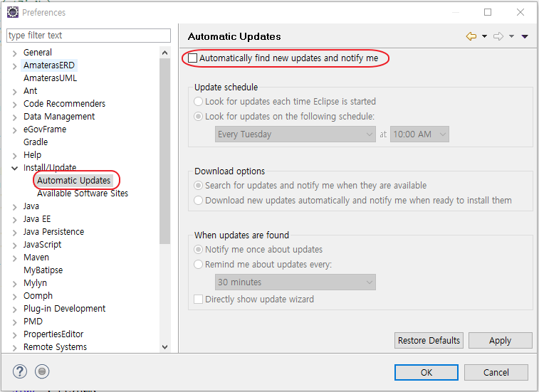Expand the Ant tree node
This screenshot has width=539, height=392.
pos(14,92)
